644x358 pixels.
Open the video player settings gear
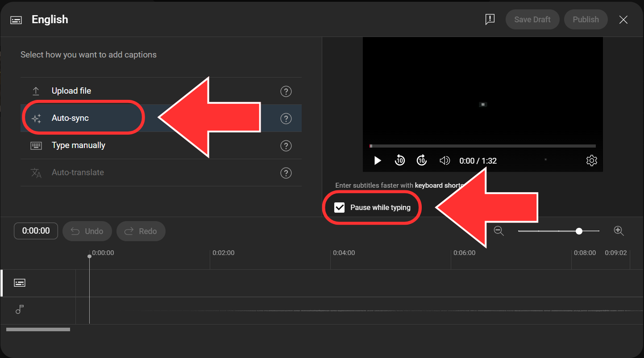point(591,160)
